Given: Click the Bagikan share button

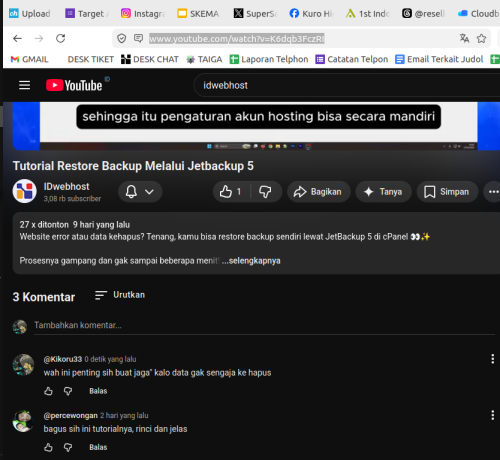Looking at the screenshot, I should click(319, 192).
